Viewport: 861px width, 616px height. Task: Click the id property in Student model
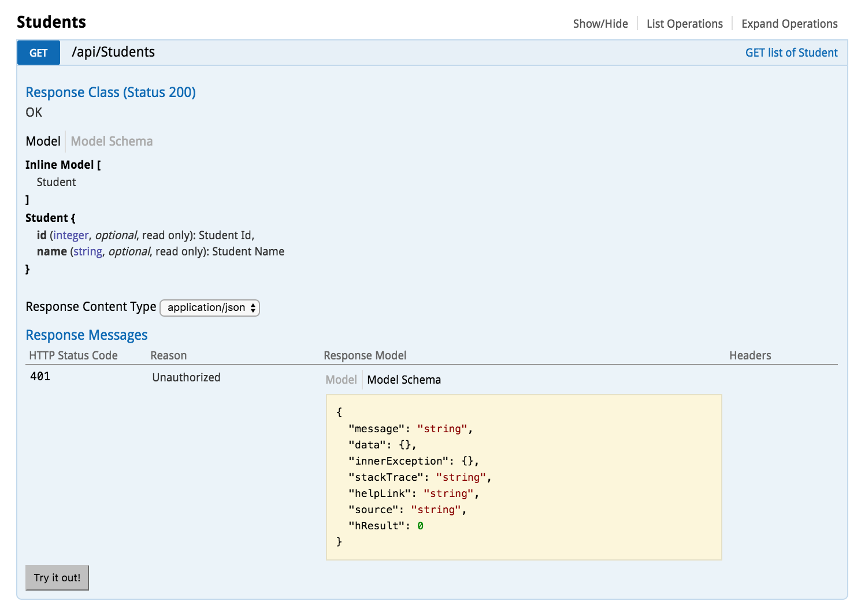click(x=42, y=235)
